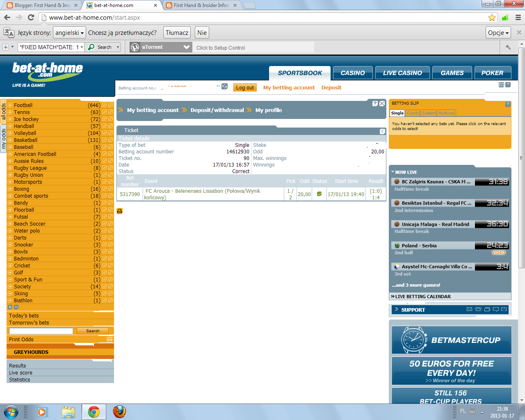Click the collapse-all minus icon below Biathlon
The width and height of the screenshot is (525, 420).
pyautogui.click(x=16, y=307)
